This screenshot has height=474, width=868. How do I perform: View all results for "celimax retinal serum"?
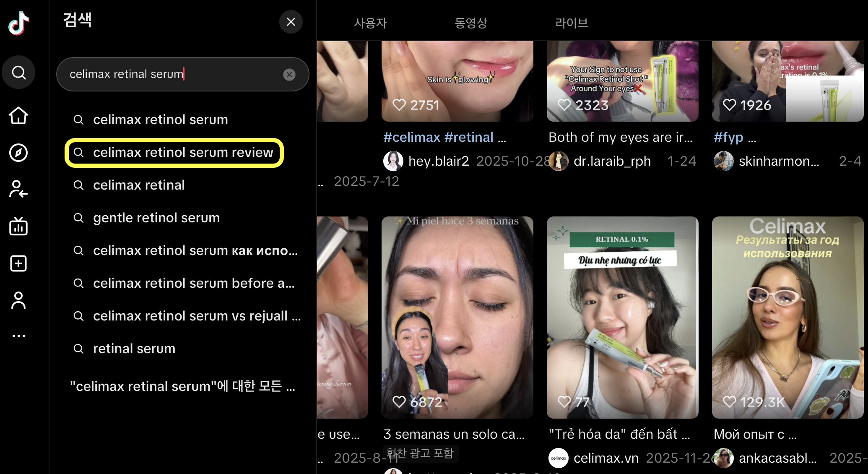[183, 386]
